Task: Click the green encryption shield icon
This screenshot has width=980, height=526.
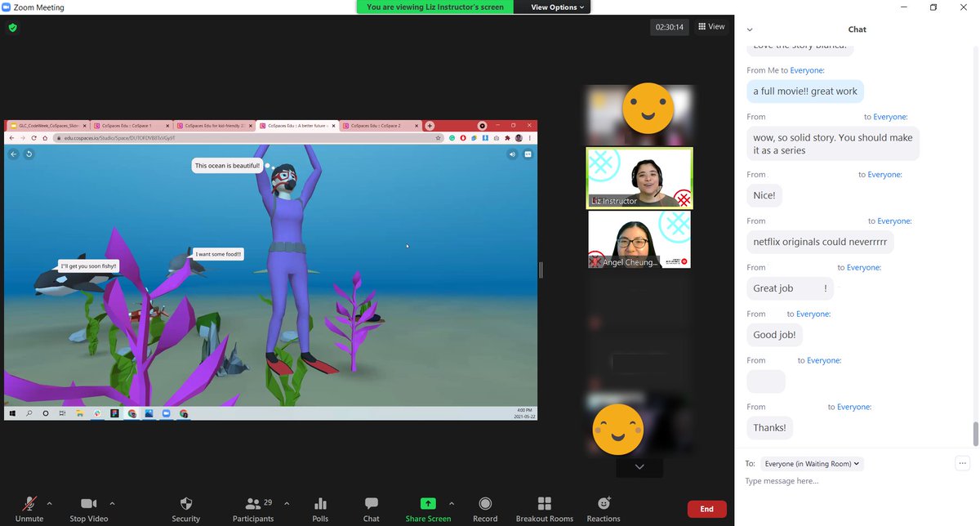Action: 12,27
